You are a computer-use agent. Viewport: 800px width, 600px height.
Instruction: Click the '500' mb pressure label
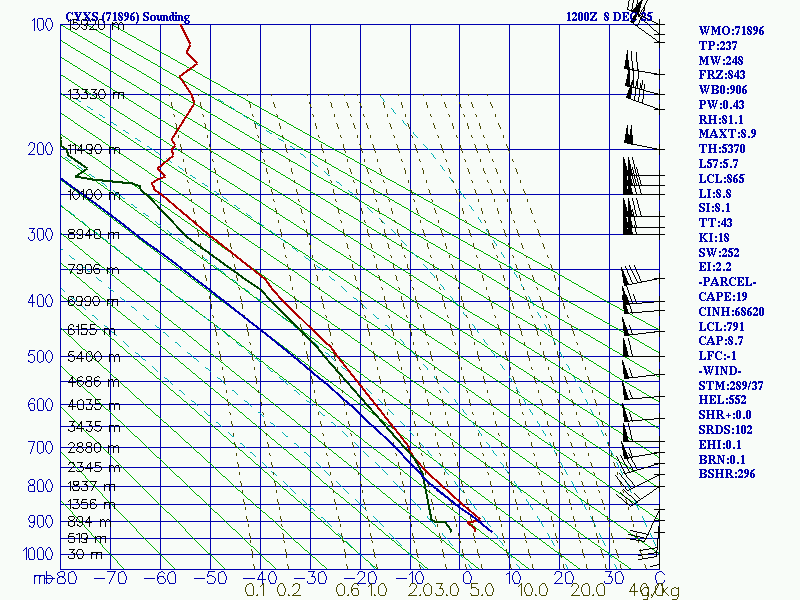point(40,356)
